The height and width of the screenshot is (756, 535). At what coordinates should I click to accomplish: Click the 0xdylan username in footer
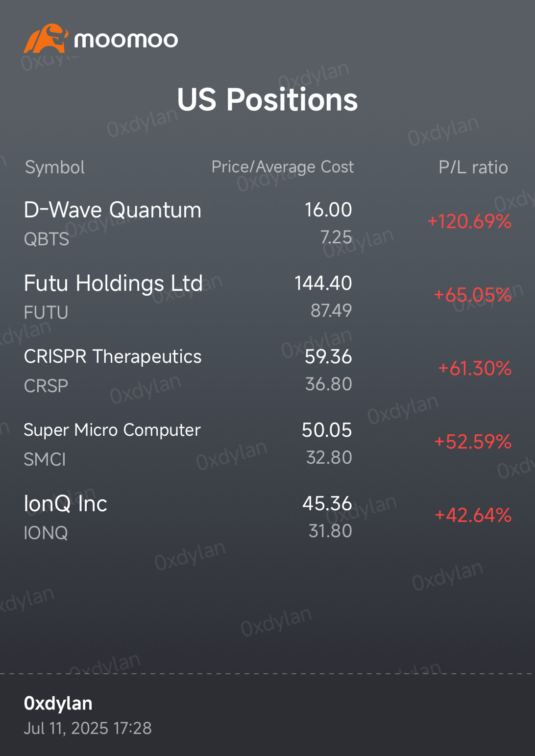[x=58, y=704]
